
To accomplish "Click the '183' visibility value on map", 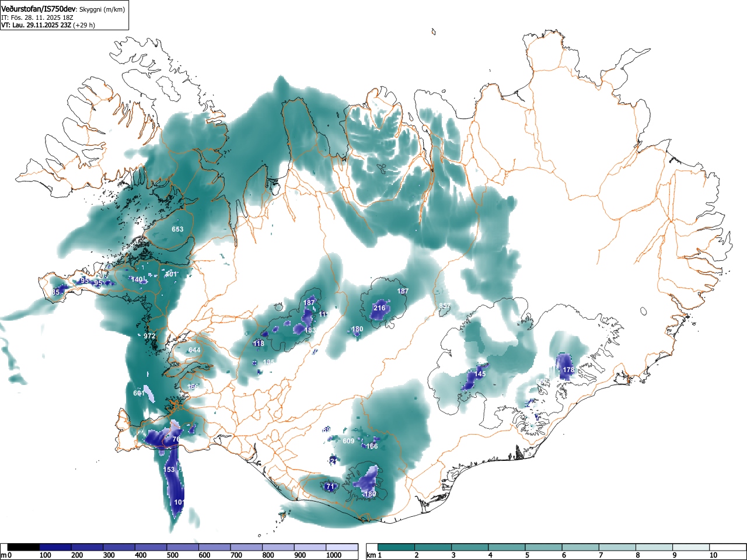I will 310,330.
